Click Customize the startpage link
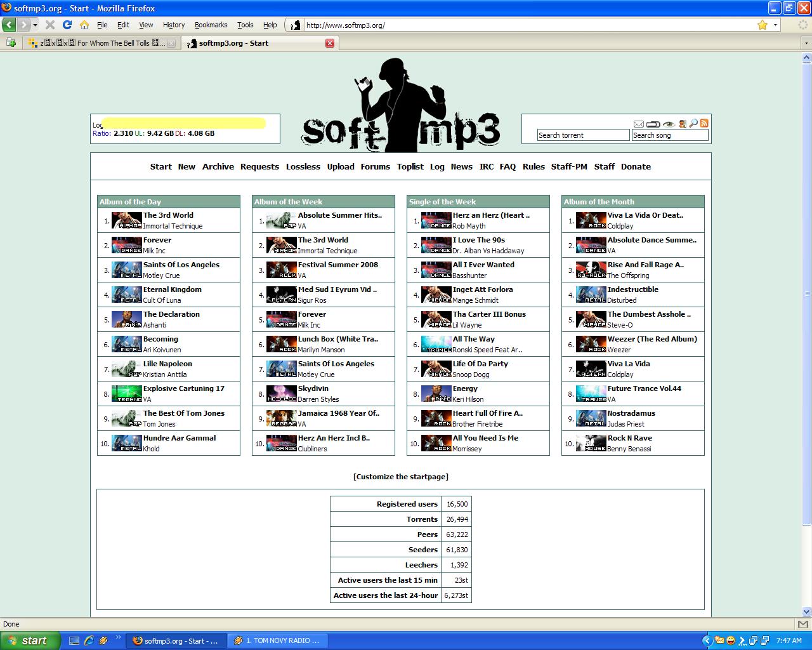The image size is (812, 650). [401, 477]
